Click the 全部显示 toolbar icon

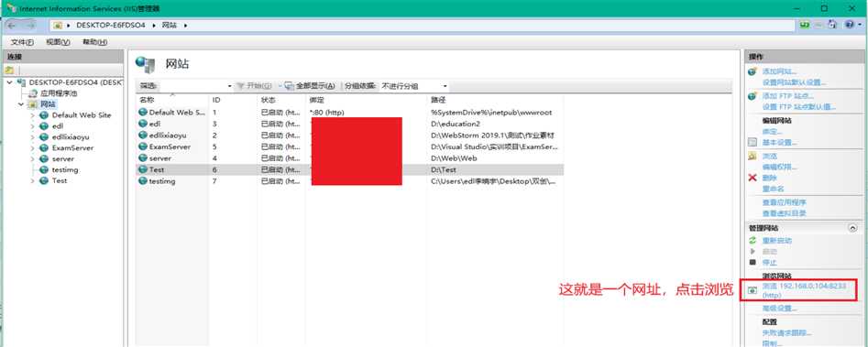coord(289,86)
